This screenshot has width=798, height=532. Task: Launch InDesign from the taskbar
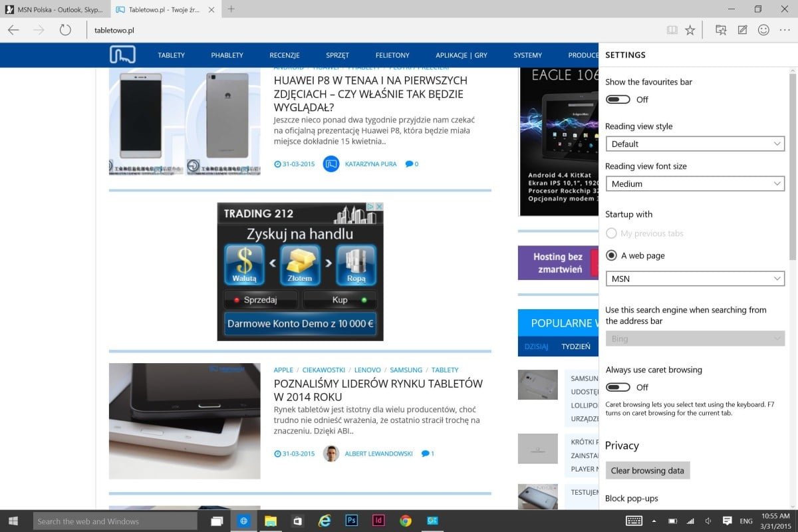(379, 521)
